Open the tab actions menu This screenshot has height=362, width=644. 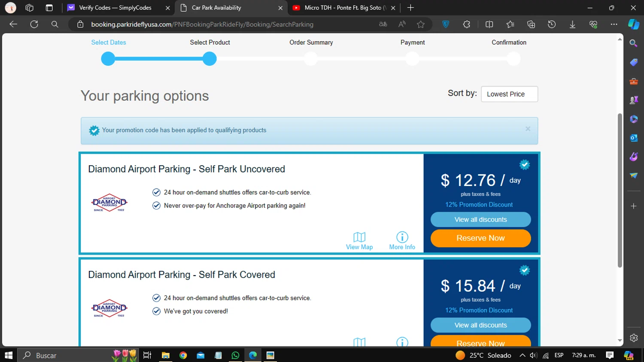coord(49,8)
